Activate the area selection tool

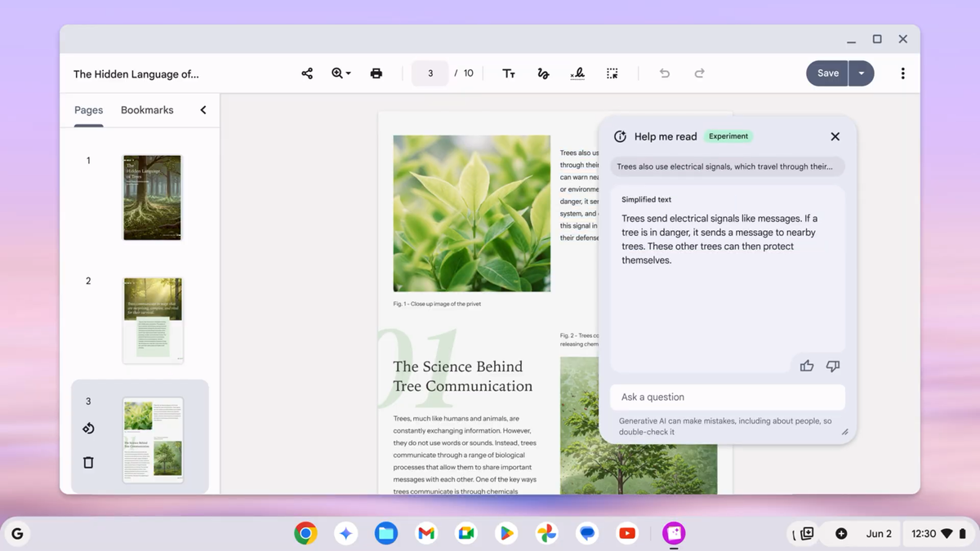[x=612, y=73]
